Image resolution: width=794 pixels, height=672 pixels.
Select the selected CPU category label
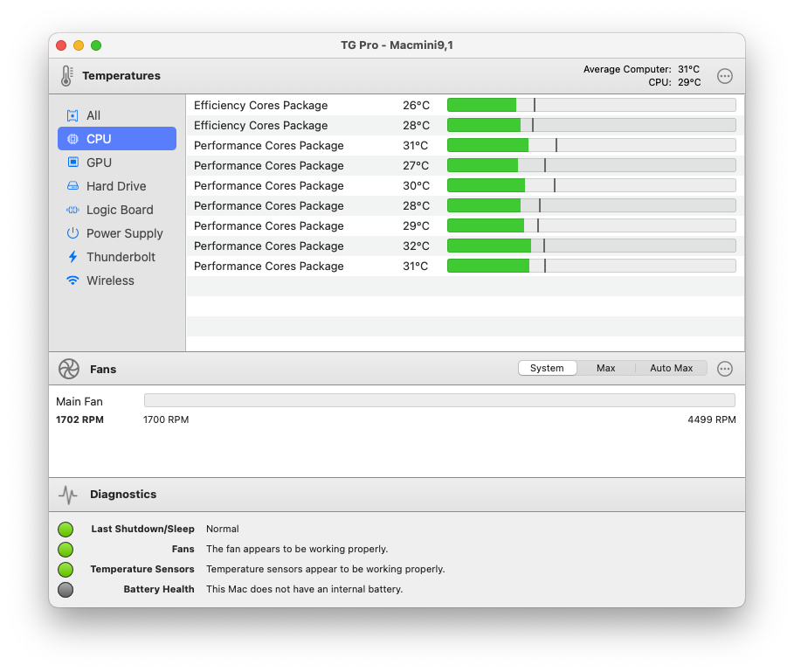point(99,139)
